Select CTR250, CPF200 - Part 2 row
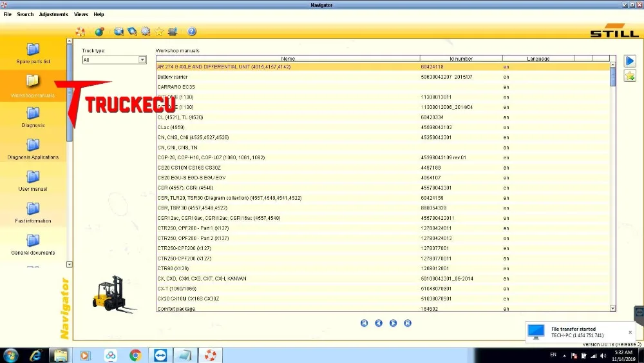The width and height of the screenshot is (644, 363). pyautogui.click(x=383, y=238)
